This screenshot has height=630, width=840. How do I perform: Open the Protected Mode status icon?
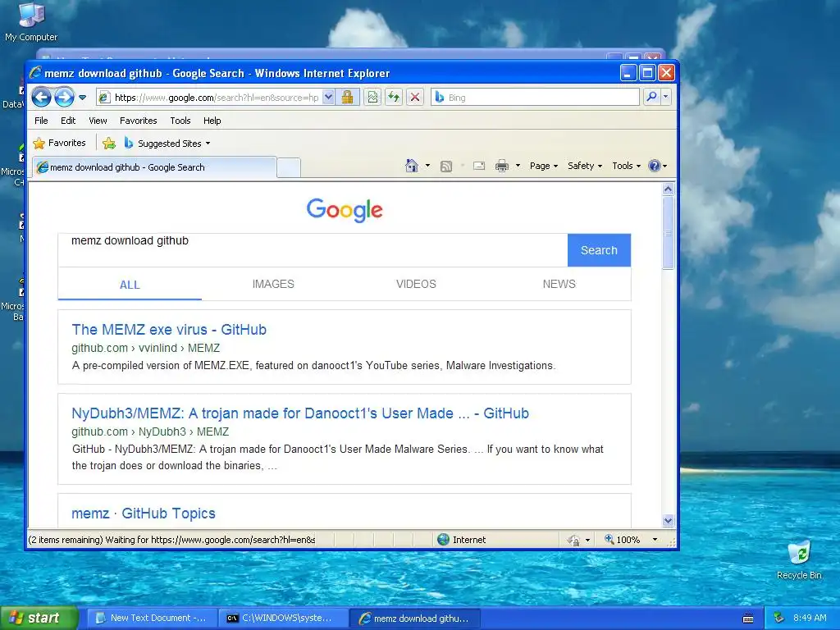click(573, 540)
